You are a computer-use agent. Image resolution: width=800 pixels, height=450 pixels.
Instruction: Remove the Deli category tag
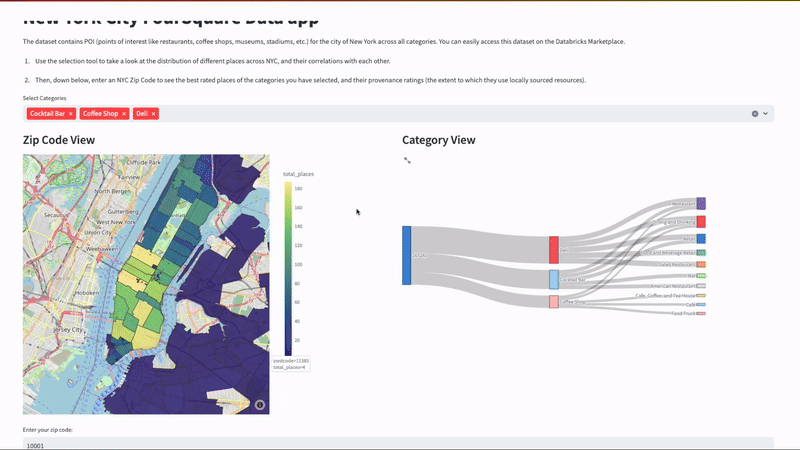pos(153,114)
